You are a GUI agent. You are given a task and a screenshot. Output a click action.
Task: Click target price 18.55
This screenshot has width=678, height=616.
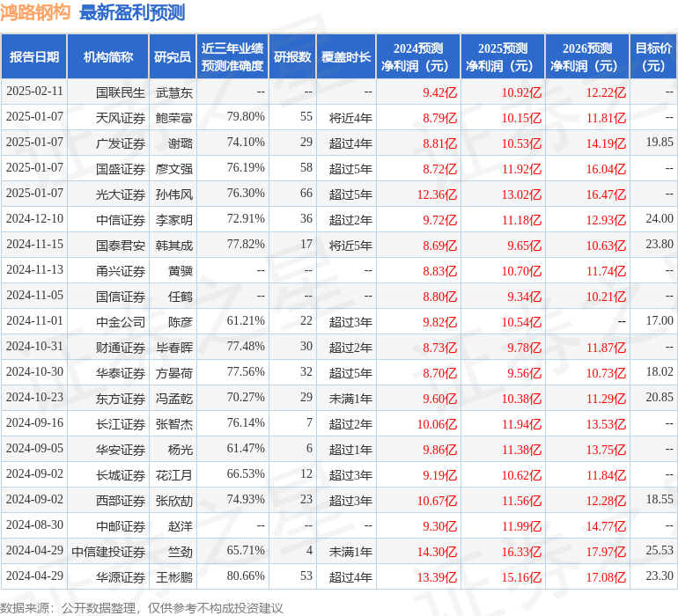[660, 499]
